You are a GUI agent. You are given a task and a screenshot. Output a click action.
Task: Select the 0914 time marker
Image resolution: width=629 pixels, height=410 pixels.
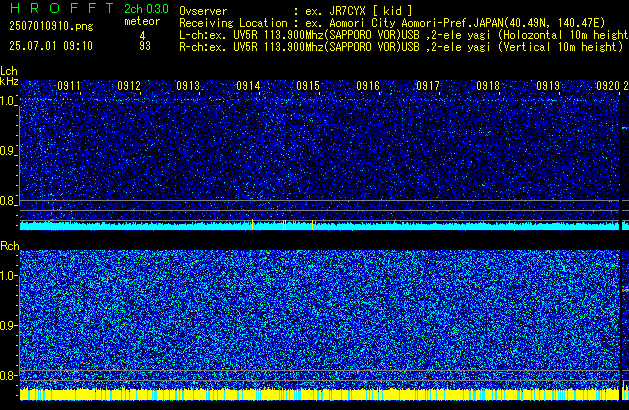point(248,86)
